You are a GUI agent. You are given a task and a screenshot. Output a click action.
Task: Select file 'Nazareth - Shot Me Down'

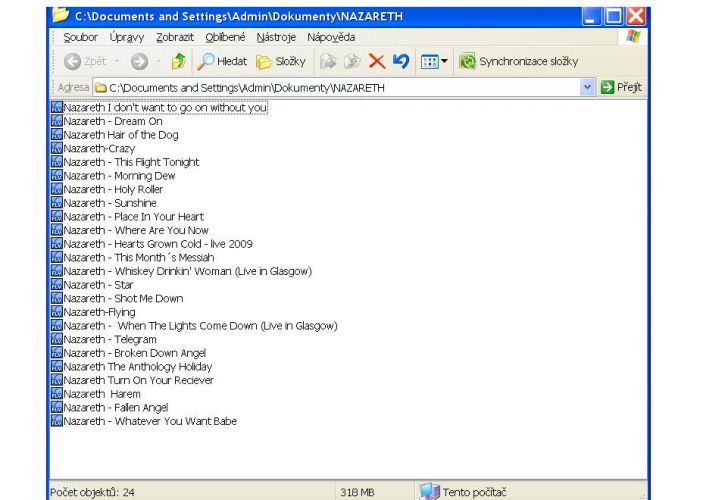tap(117, 298)
